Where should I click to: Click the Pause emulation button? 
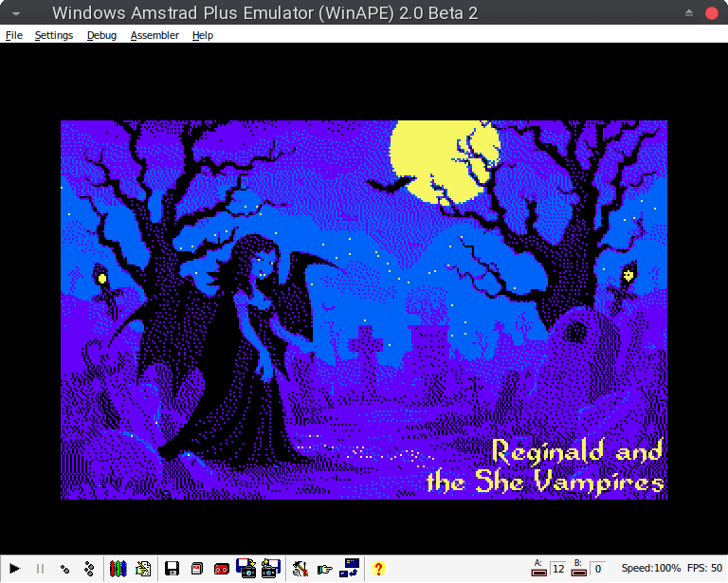click(x=40, y=569)
